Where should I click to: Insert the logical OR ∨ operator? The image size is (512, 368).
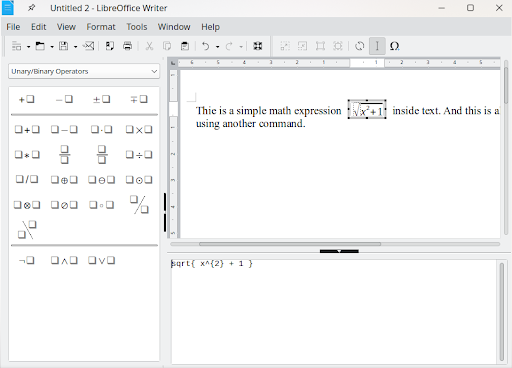(x=102, y=260)
